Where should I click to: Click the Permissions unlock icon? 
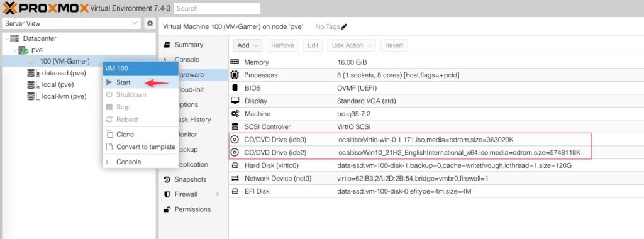point(167,209)
